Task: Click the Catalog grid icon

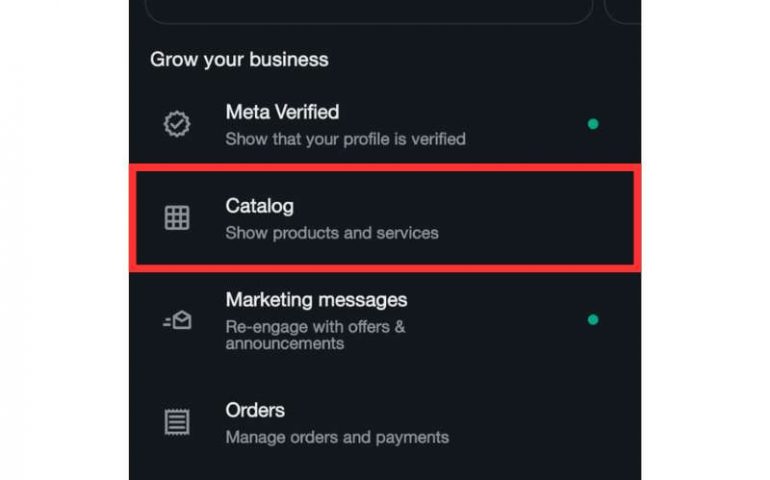Action: [x=177, y=218]
